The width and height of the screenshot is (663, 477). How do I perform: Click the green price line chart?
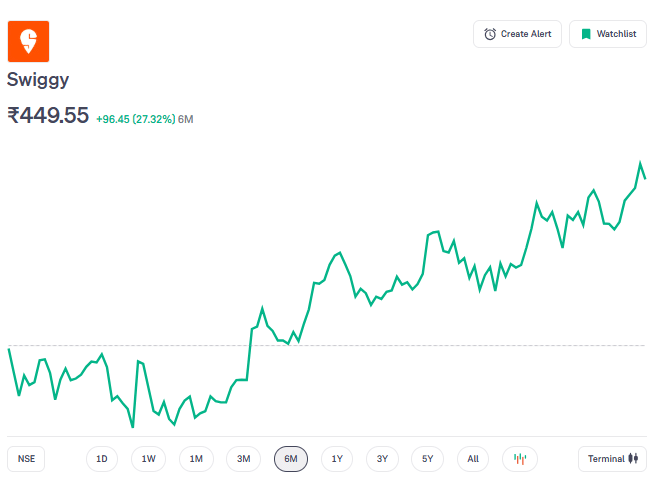(x=327, y=294)
